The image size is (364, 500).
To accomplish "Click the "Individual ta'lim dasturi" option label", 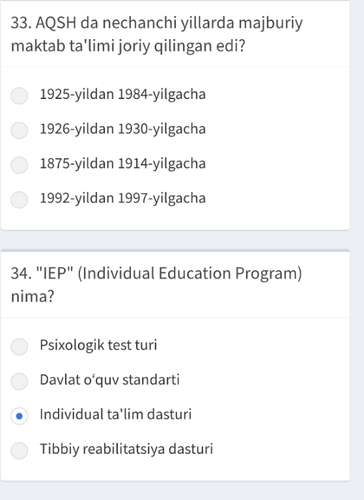I will [116, 414].
